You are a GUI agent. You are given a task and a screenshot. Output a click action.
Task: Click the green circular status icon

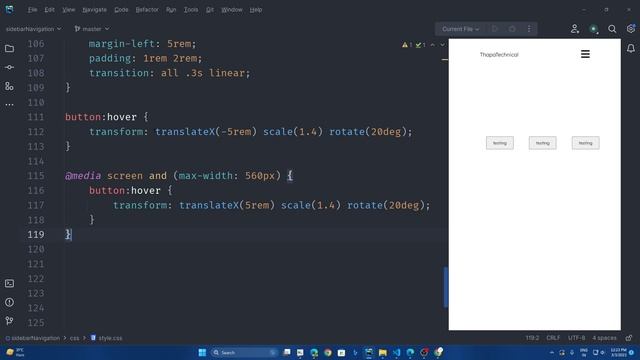point(593,29)
